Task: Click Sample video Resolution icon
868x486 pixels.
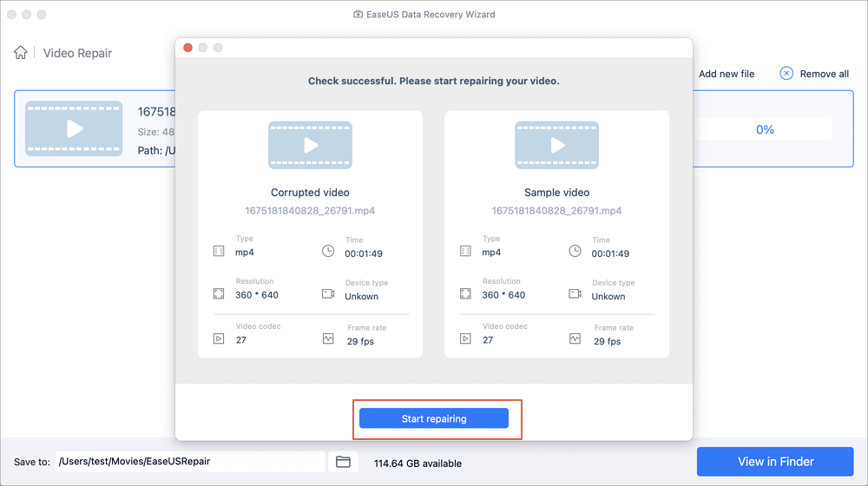Action: point(465,294)
